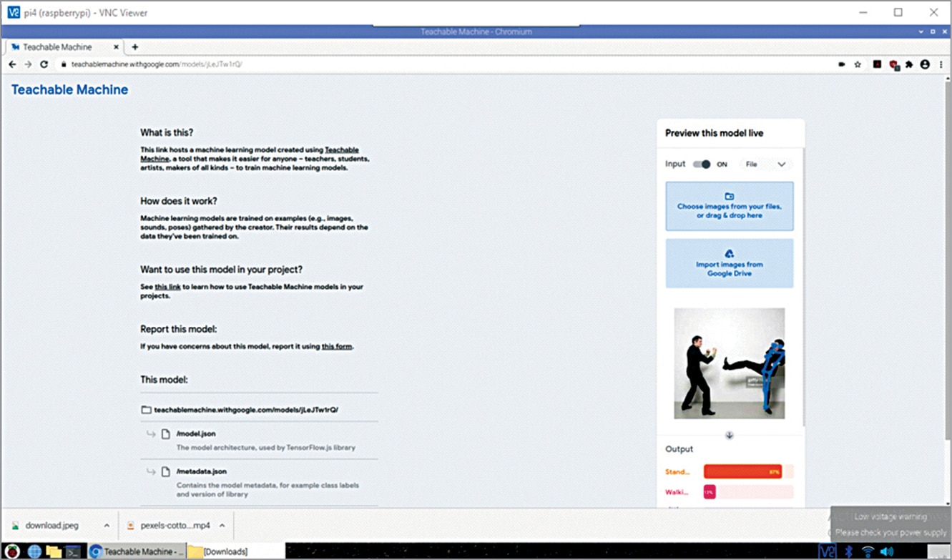Click the down arrow below the preview image
952x560 pixels.
(x=729, y=435)
